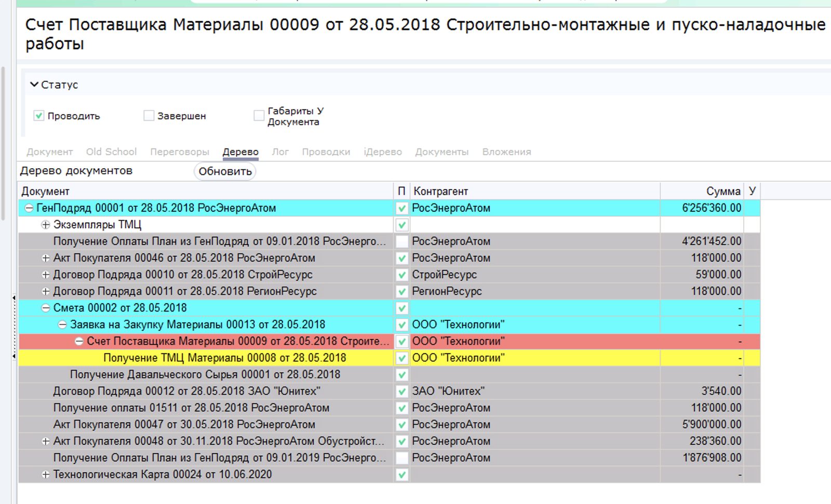Enable the Завершен checkbox
831x504 pixels.
(149, 116)
